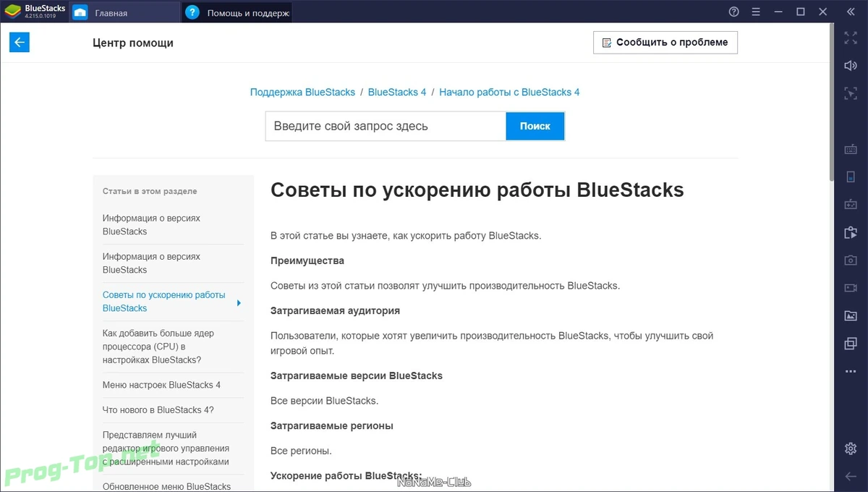
Task: Click the volume speaker icon
Action: point(851,66)
